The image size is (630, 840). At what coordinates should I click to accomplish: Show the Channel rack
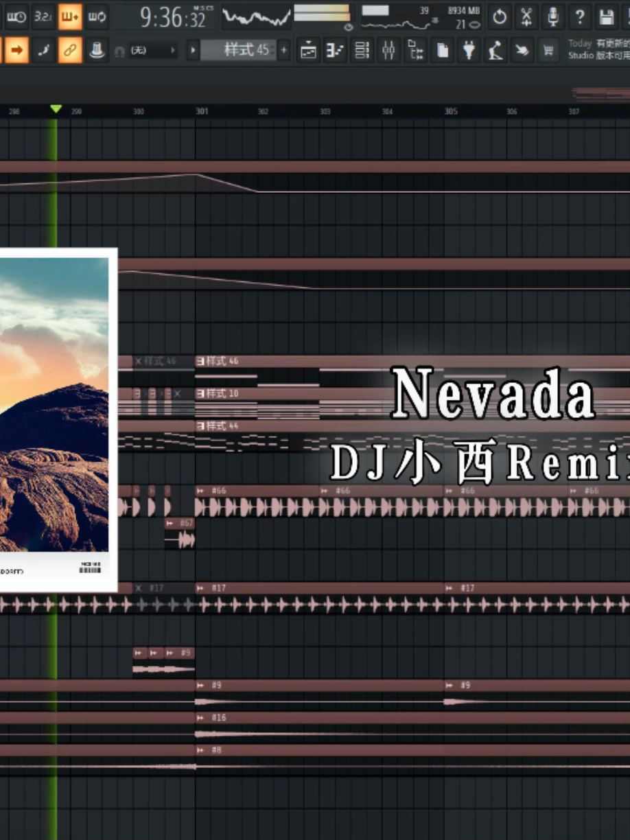(x=362, y=50)
